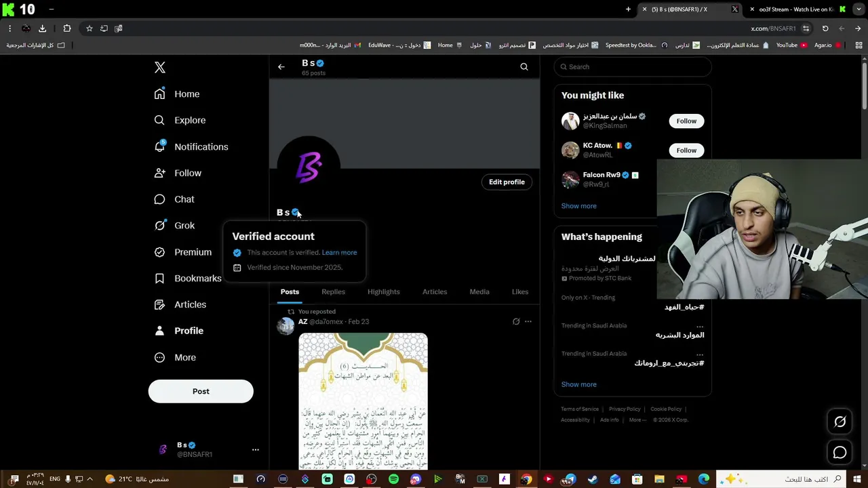
Task: Follow the KC Atow. account
Action: coord(686,150)
